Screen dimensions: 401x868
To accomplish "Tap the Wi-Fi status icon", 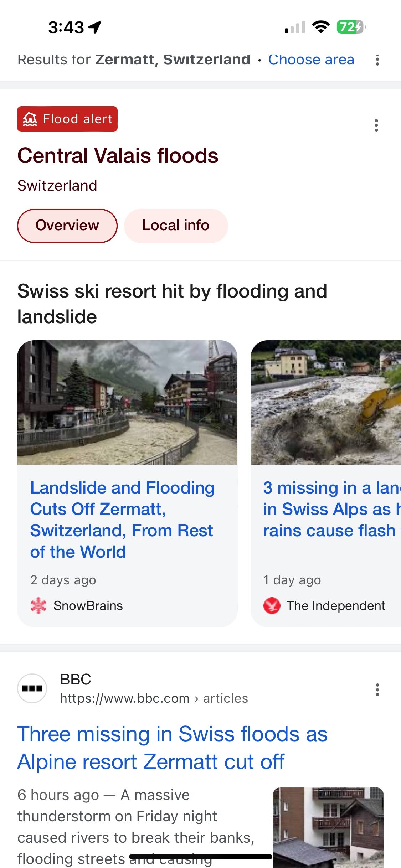I will click(x=321, y=27).
